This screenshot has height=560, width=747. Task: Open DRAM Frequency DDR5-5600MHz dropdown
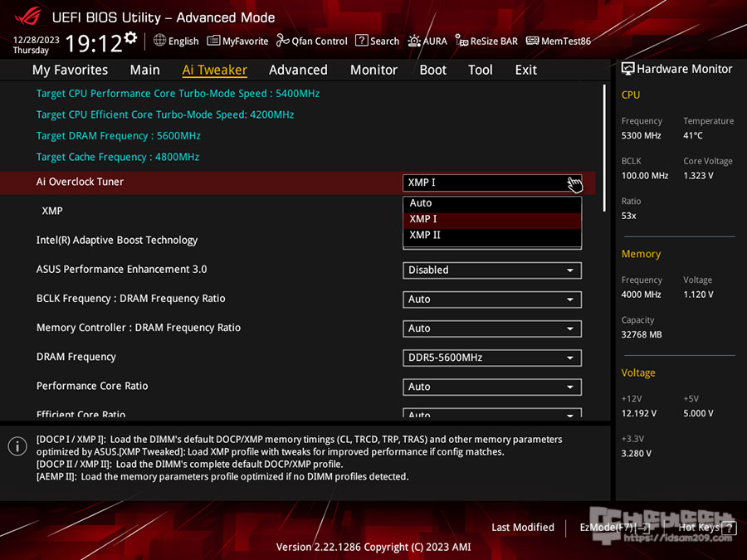(x=492, y=358)
